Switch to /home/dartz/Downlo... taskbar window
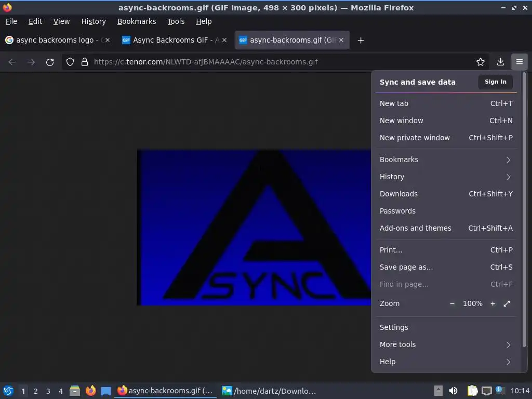This screenshot has height=399, width=532. coord(269,391)
